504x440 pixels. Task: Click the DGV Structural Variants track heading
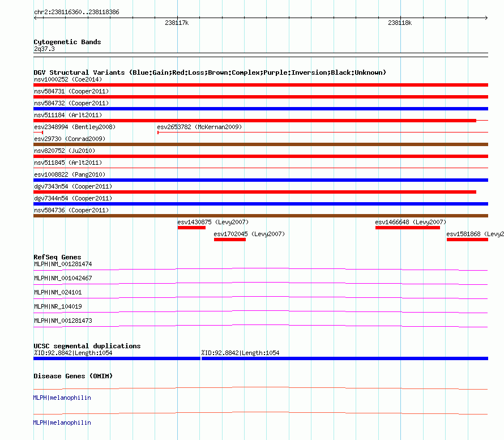coord(210,72)
